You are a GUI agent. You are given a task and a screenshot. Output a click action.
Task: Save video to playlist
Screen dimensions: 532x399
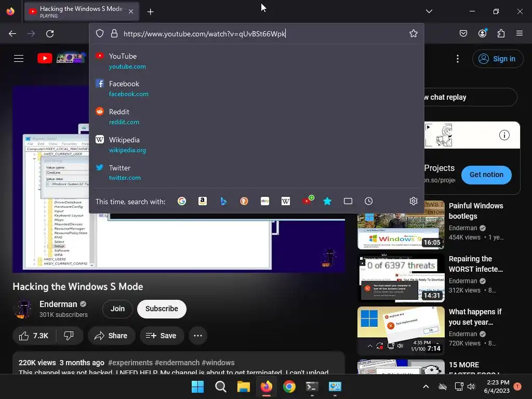[x=162, y=336]
